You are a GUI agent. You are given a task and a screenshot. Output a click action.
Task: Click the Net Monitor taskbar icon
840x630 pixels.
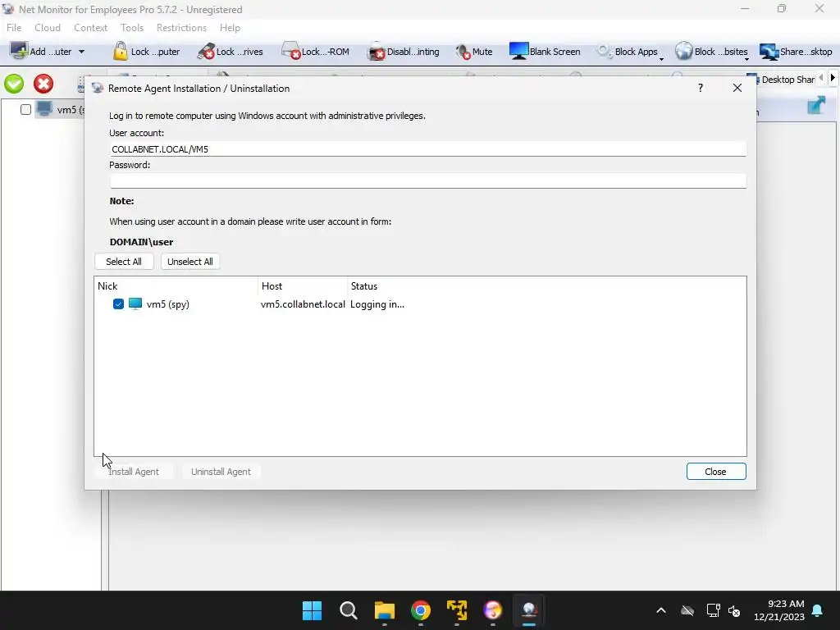tap(529, 610)
